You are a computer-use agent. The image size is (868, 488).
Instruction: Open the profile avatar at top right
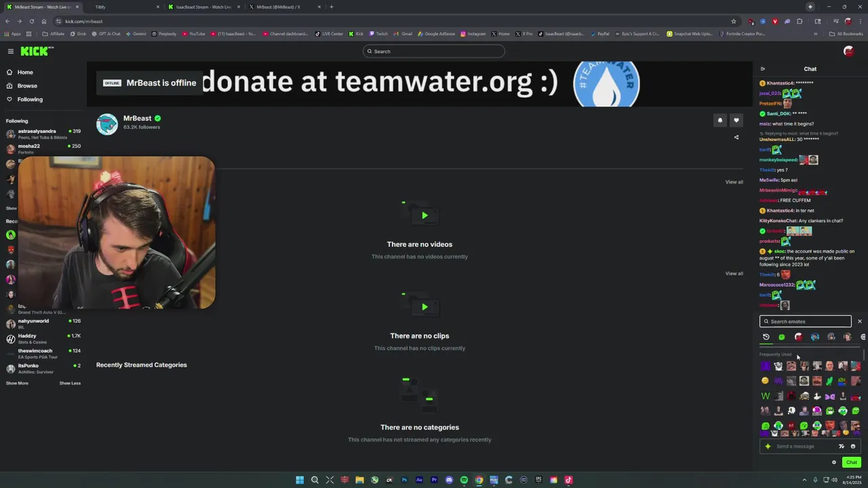point(848,52)
